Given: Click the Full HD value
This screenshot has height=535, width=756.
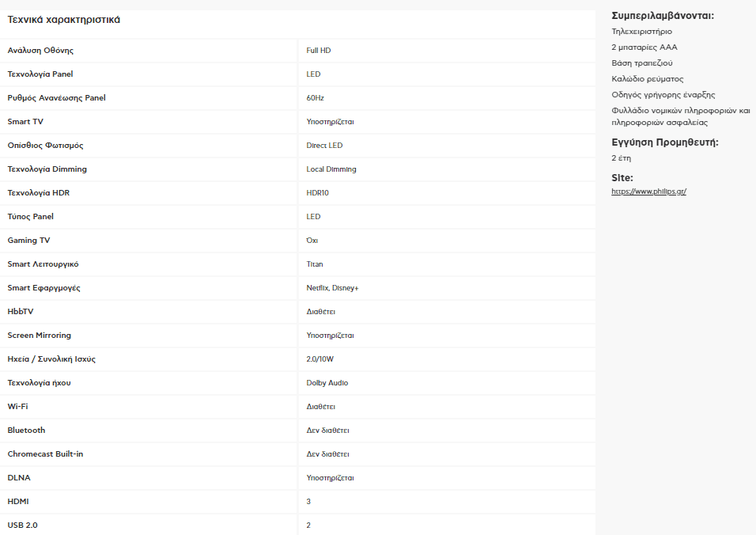Looking at the screenshot, I should 318,51.
